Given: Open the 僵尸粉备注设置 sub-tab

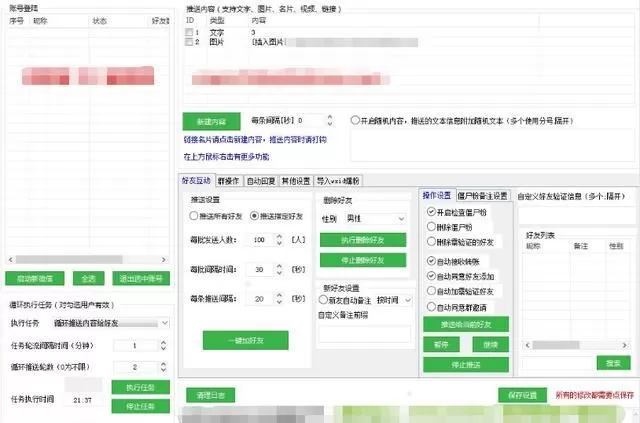Looking at the screenshot, I should tap(483, 196).
